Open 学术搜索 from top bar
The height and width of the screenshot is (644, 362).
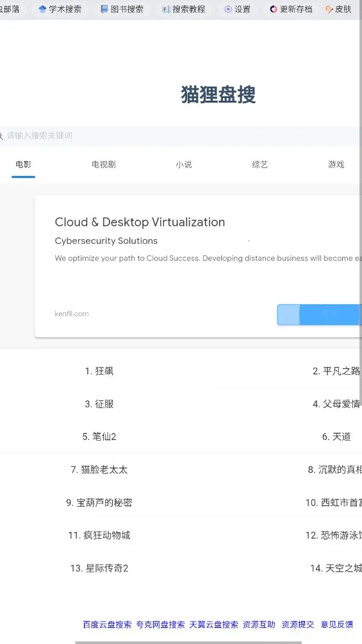[60, 9]
